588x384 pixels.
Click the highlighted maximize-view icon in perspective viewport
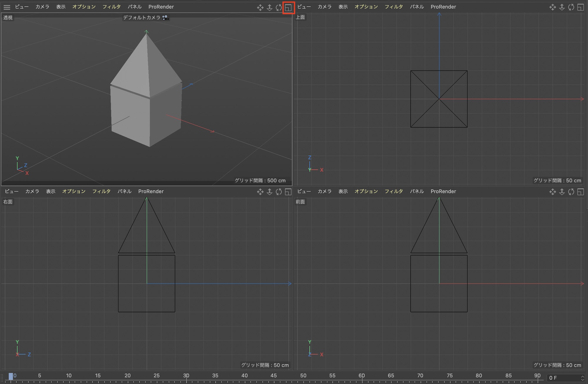[288, 7]
